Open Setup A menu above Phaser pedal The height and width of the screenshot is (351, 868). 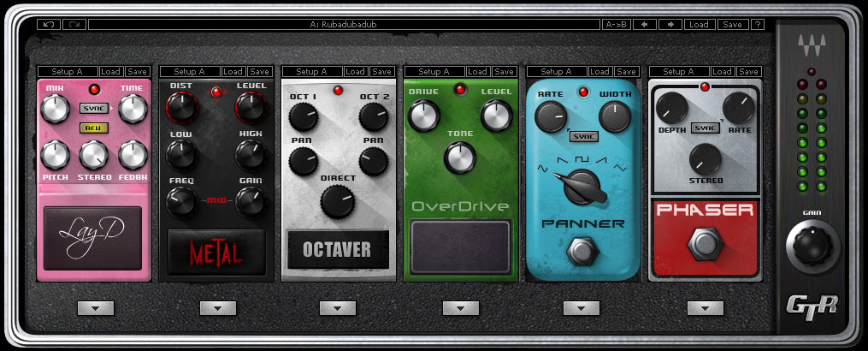(679, 72)
